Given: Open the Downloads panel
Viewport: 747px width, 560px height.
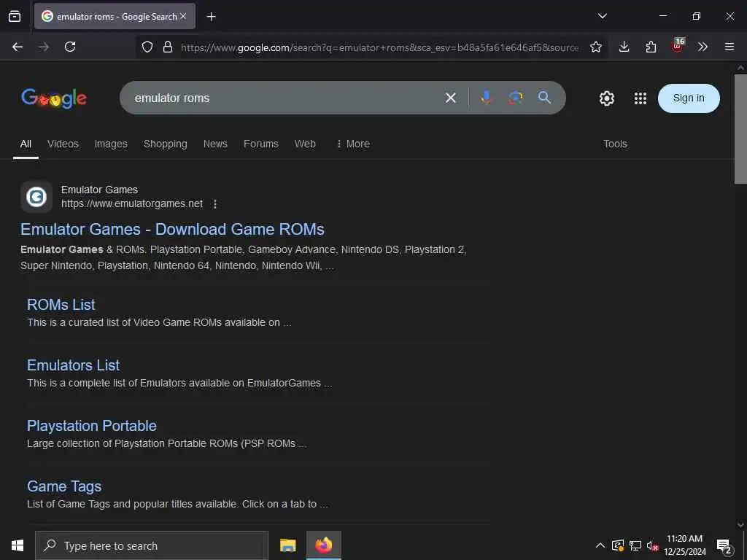Looking at the screenshot, I should [x=624, y=47].
